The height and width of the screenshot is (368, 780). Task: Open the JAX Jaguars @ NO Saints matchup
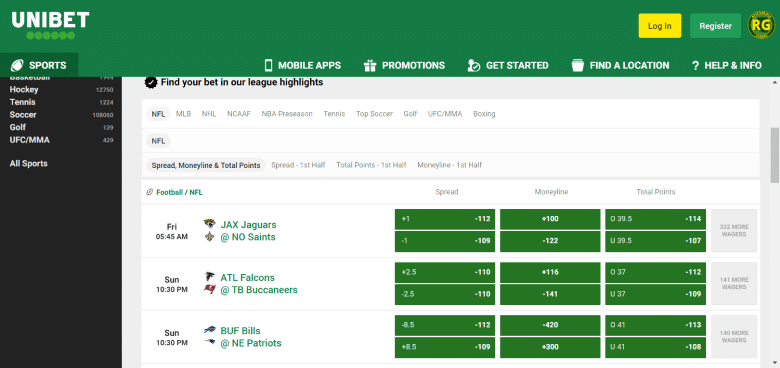248,231
